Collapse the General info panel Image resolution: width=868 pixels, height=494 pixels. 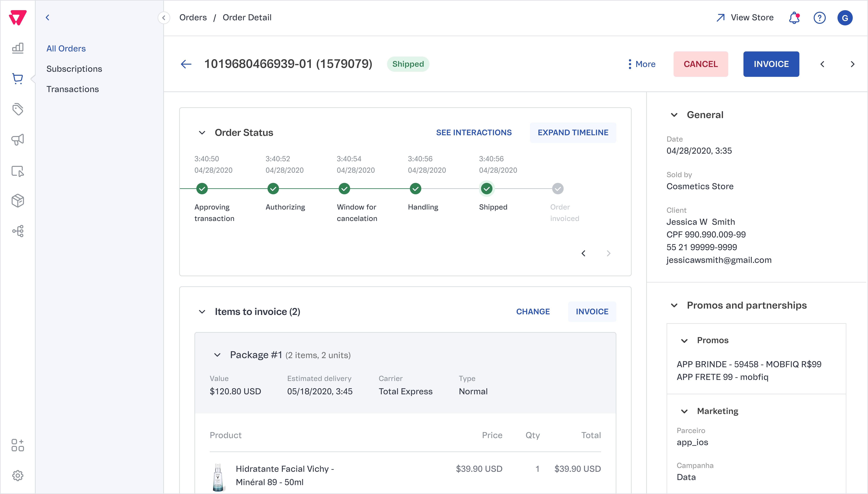click(674, 115)
